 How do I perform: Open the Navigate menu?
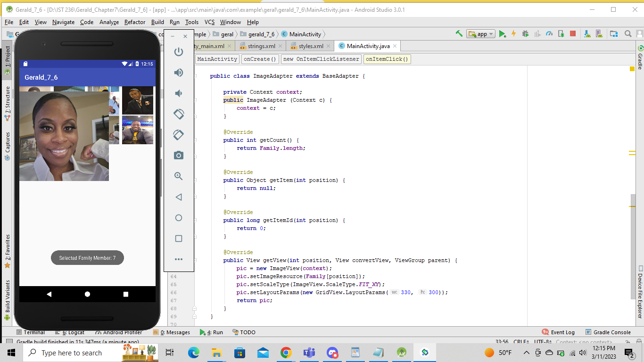(63, 22)
